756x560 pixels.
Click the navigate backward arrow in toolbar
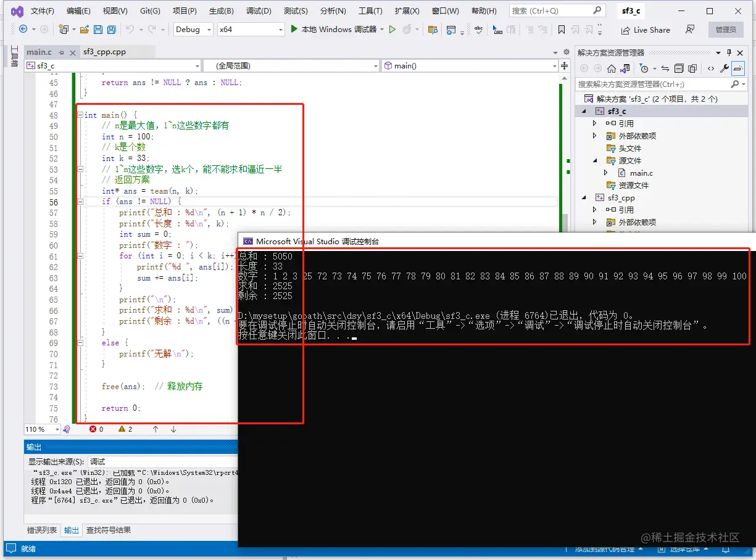tap(23, 29)
